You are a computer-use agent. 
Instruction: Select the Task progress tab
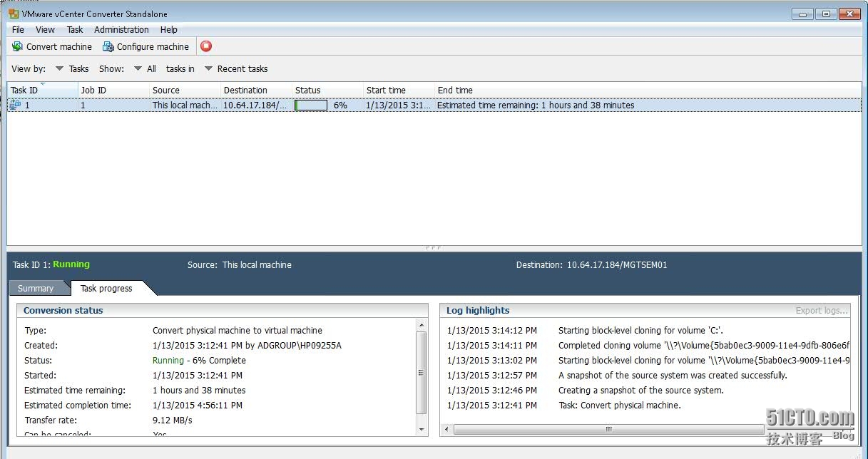coord(106,288)
